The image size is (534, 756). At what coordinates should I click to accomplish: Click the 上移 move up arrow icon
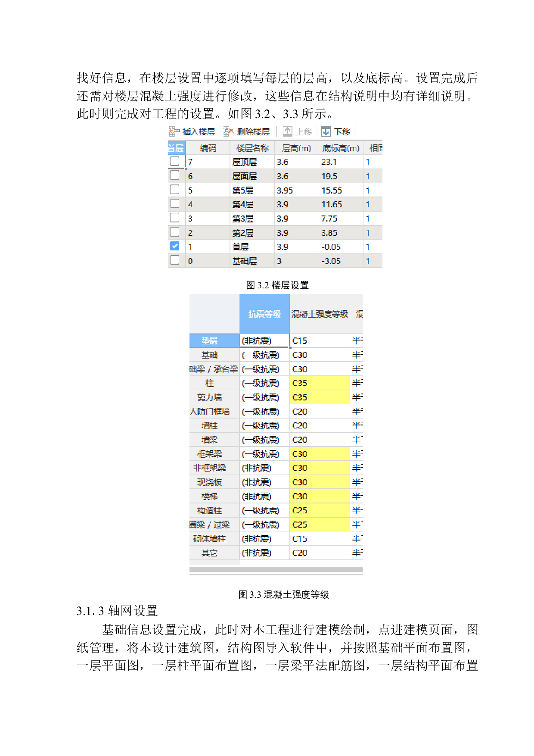click(287, 131)
